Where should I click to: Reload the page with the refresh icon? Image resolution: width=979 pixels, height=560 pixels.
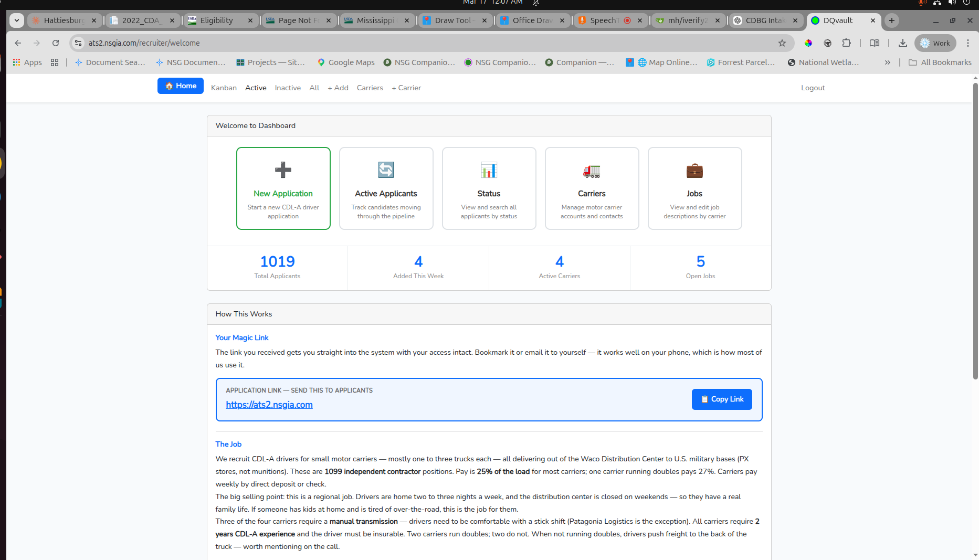[x=56, y=43]
